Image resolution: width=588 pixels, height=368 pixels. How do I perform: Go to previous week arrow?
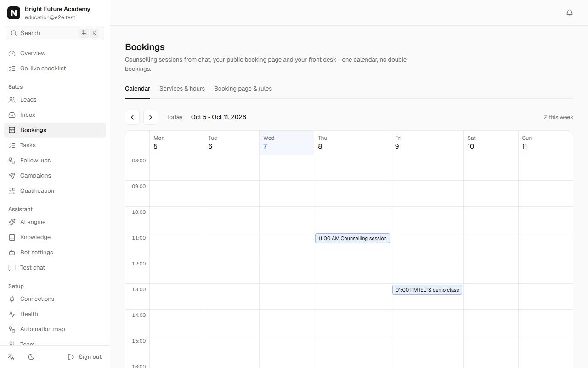click(132, 117)
